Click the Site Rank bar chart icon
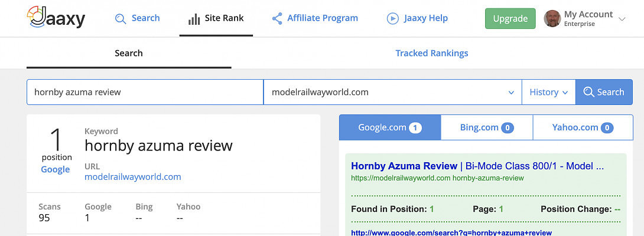The width and height of the screenshot is (644, 236). [x=194, y=19]
